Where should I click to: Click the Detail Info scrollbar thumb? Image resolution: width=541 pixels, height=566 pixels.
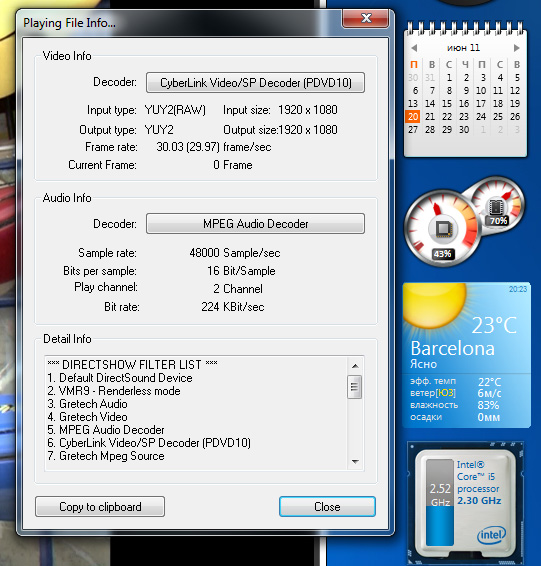[355, 387]
